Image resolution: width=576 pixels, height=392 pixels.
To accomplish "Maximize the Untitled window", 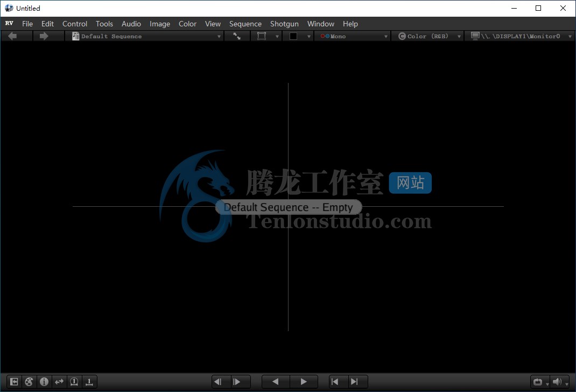I will tap(538, 8).
